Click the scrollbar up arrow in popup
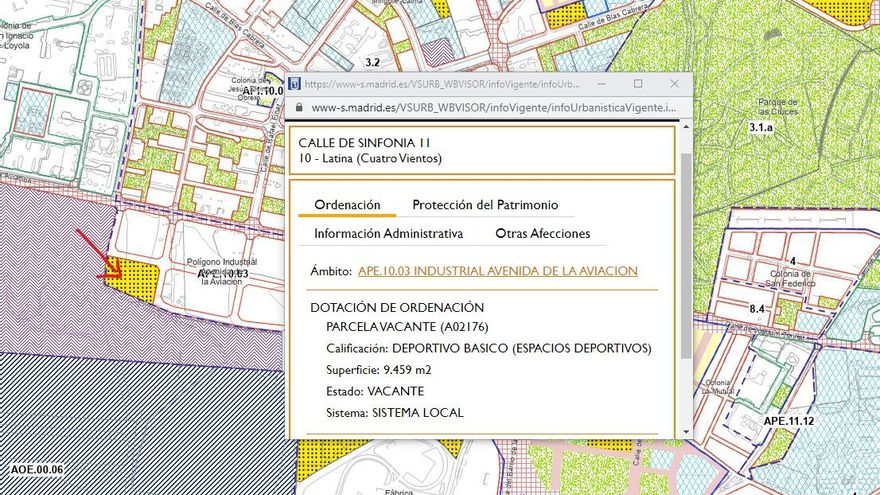This screenshot has height=495, width=880. coord(686,127)
